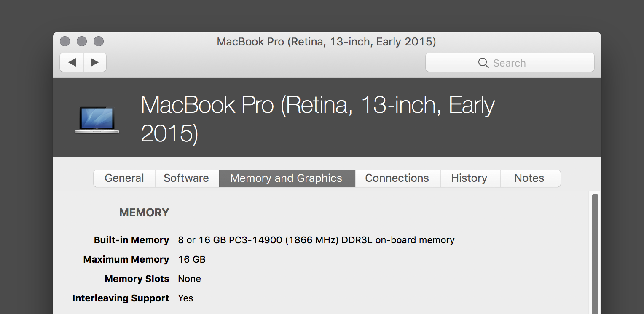Click the vertical scrollbar on the right
Image resolution: width=644 pixels, height=314 pixels.
click(x=595, y=253)
